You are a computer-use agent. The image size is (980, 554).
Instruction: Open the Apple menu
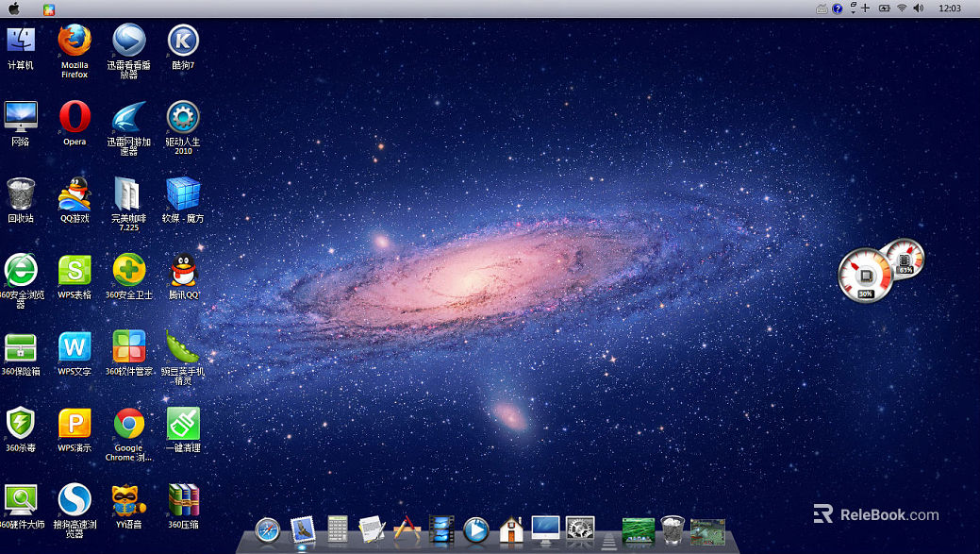pos(14,8)
